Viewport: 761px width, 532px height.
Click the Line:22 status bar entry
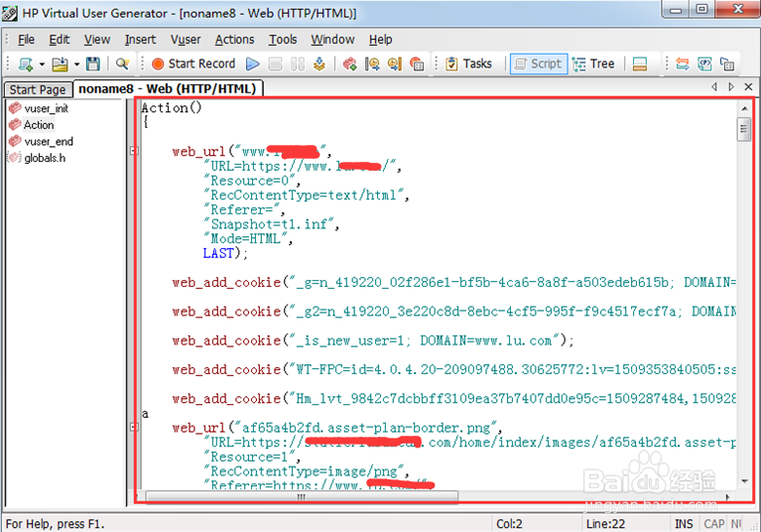pyautogui.click(x=605, y=524)
